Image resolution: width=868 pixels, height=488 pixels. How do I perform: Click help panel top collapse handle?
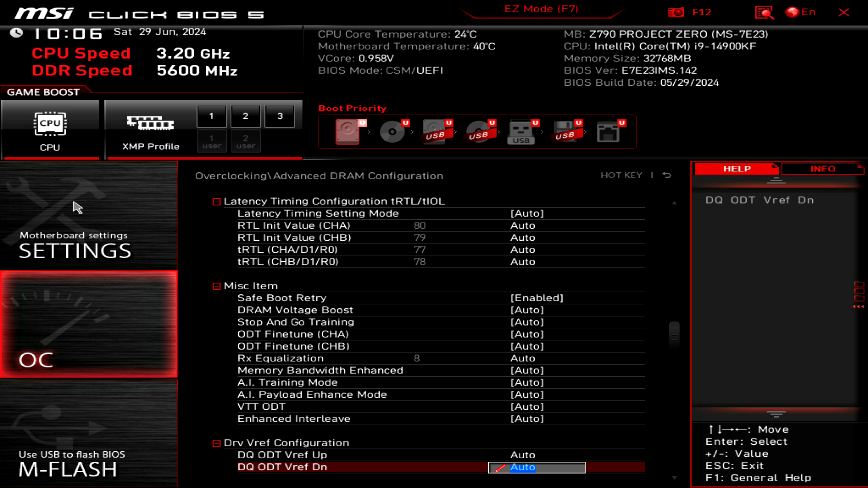(x=776, y=181)
